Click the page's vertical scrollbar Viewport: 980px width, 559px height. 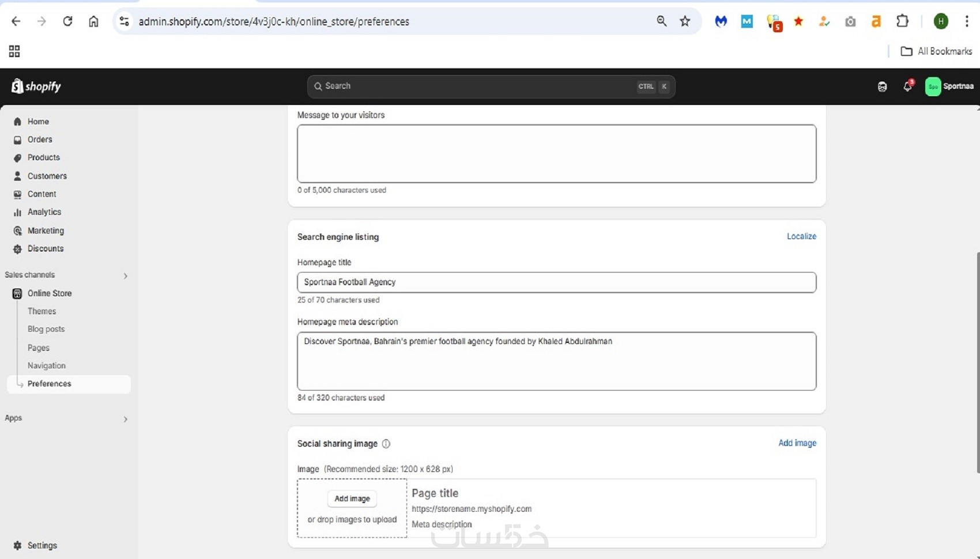pos(977,362)
